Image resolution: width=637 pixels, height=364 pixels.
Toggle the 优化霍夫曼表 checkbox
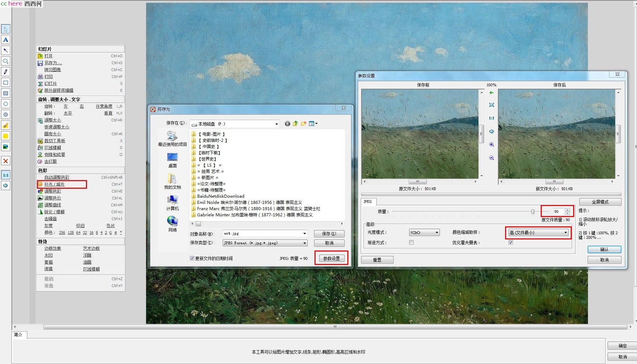[511, 243]
